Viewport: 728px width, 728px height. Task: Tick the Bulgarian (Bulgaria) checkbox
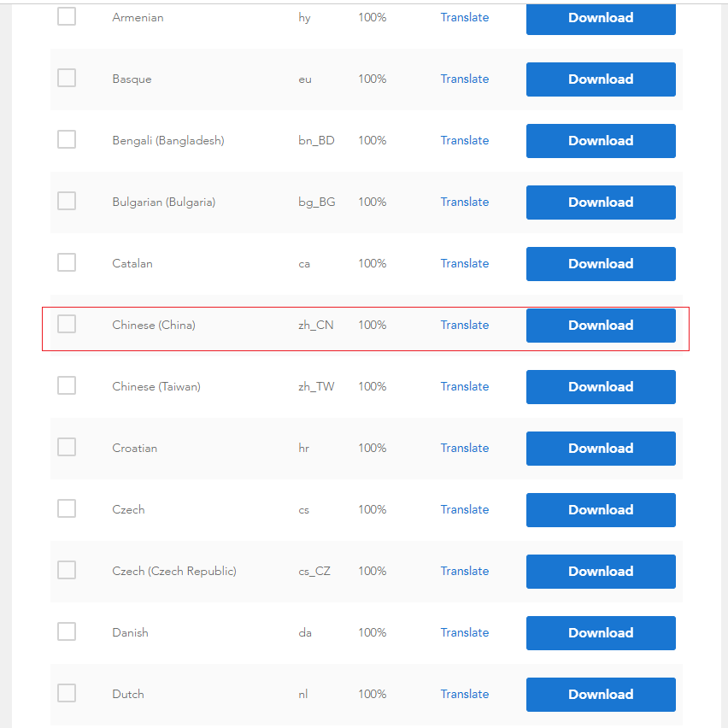(x=67, y=201)
